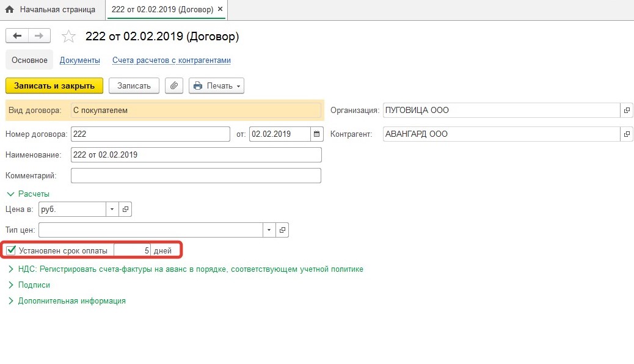Open the Печать dropdown menu
Image resolution: width=634 pixels, height=364 pixels.
(x=217, y=86)
